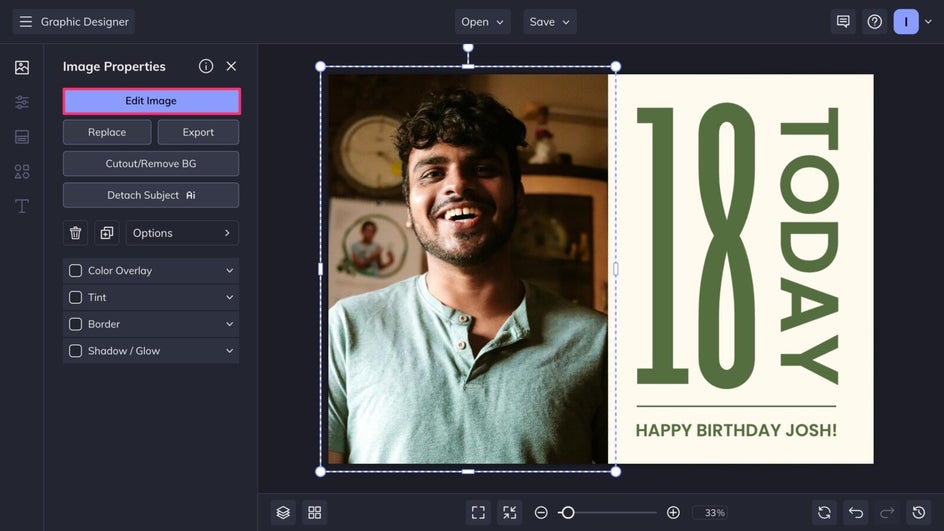Click the Edit Image button
This screenshot has width=944, height=531.
pos(151,101)
